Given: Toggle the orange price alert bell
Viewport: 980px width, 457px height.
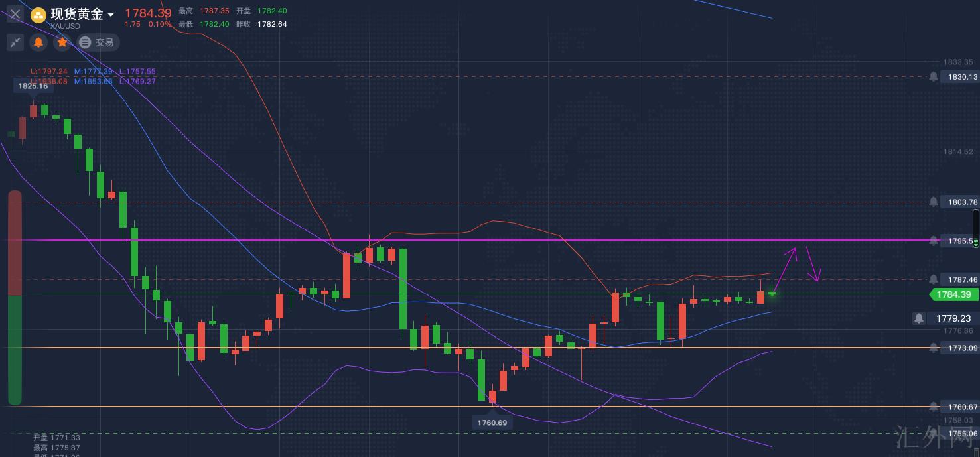Looking at the screenshot, I should tap(38, 42).
